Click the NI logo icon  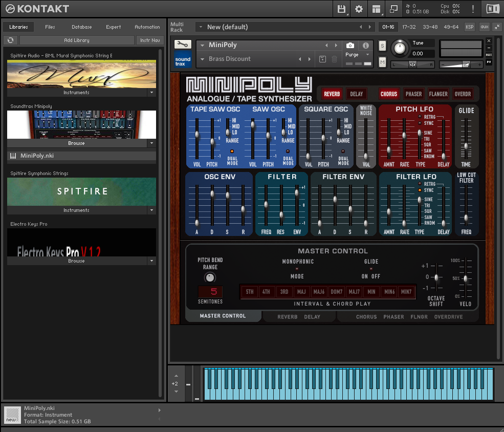coord(492,9)
